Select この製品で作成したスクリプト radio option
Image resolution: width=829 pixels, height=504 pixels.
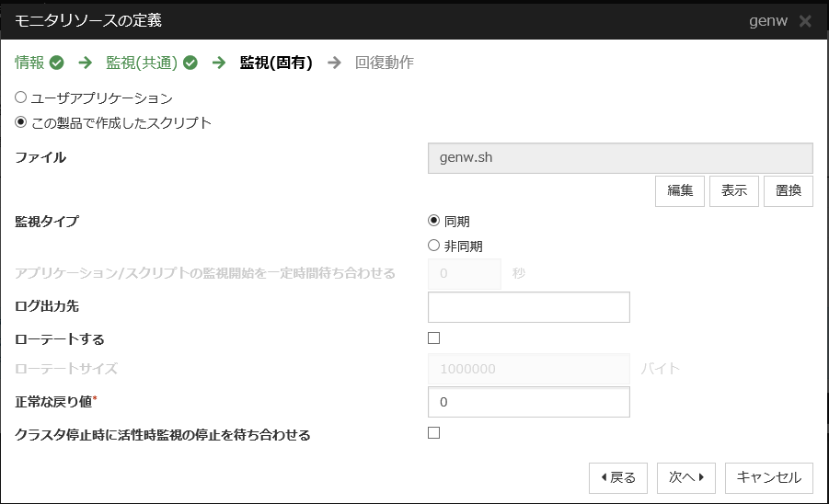click(x=21, y=122)
